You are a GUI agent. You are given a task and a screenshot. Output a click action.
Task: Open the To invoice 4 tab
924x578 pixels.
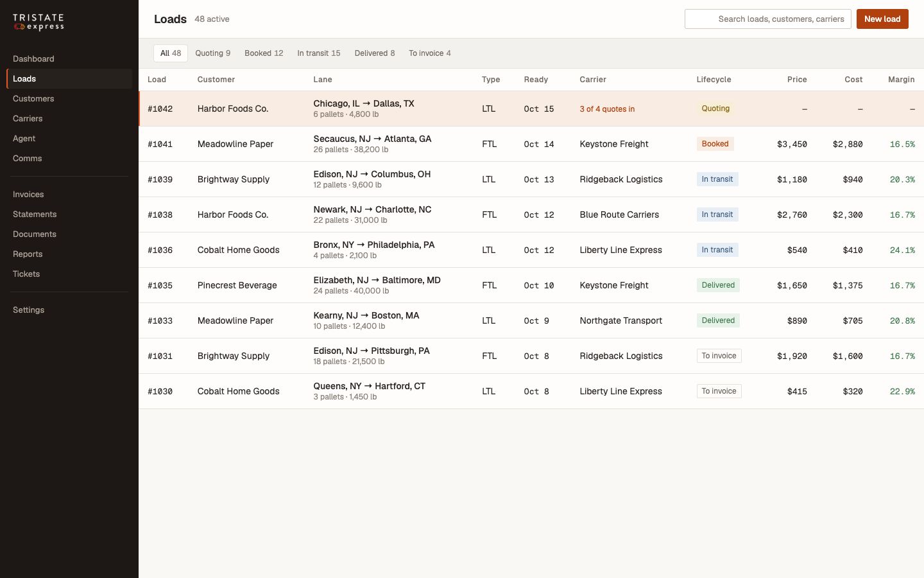click(430, 53)
